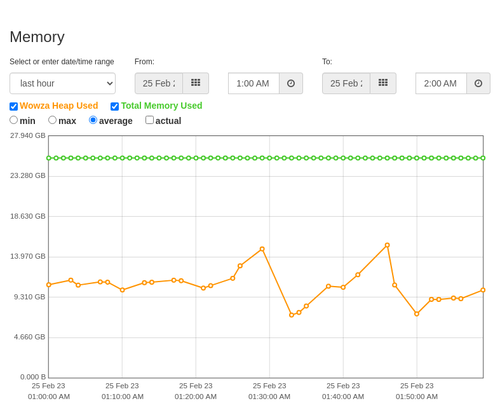
Task: Click the lowest orange data point after 01:30
Action: coord(292,315)
